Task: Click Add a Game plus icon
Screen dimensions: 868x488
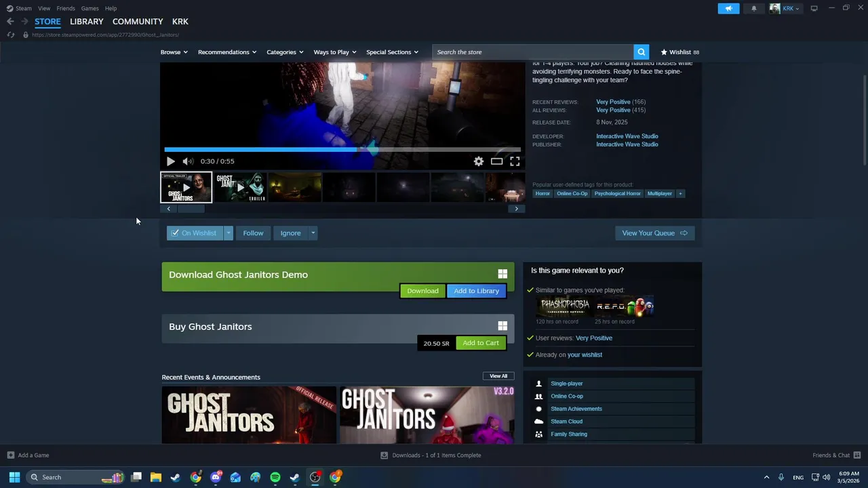Action: click(10, 455)
